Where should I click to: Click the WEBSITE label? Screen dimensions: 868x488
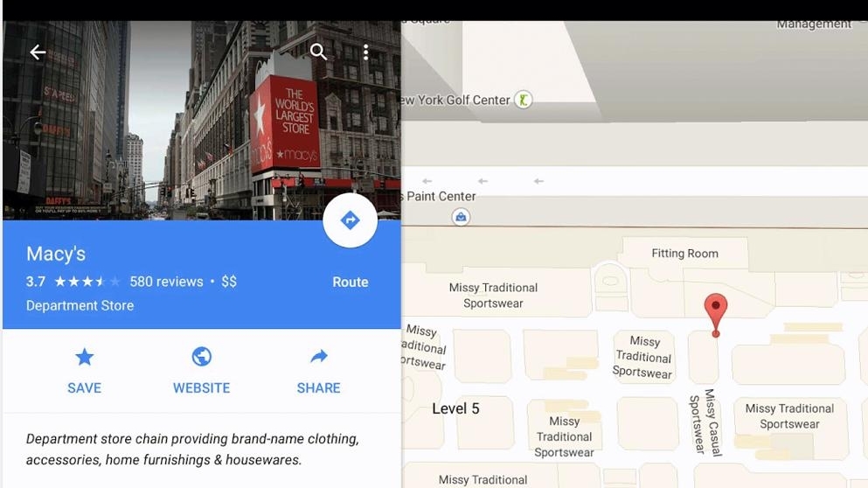(x=202, y=387)
